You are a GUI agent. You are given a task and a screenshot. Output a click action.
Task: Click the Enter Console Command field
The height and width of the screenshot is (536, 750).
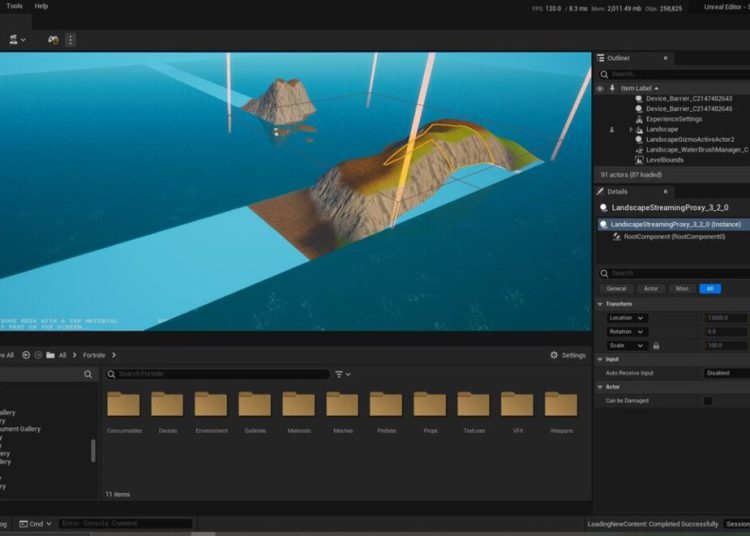coord(125,523)
